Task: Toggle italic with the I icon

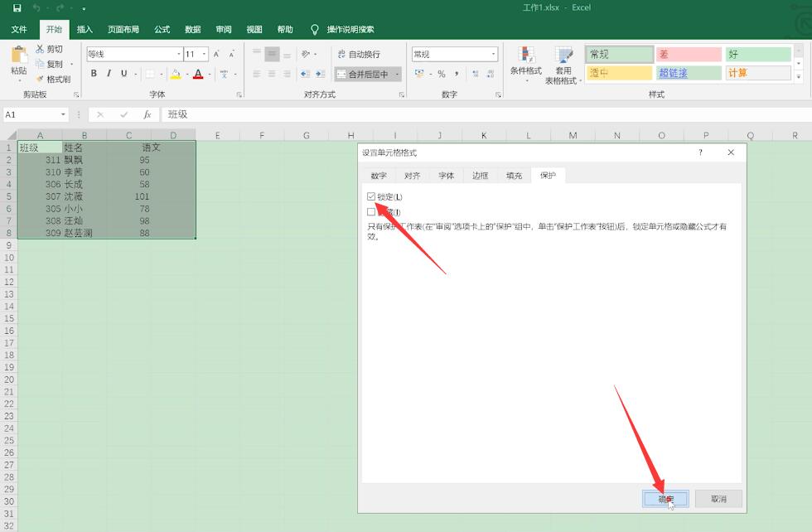Action: [109, 74]
